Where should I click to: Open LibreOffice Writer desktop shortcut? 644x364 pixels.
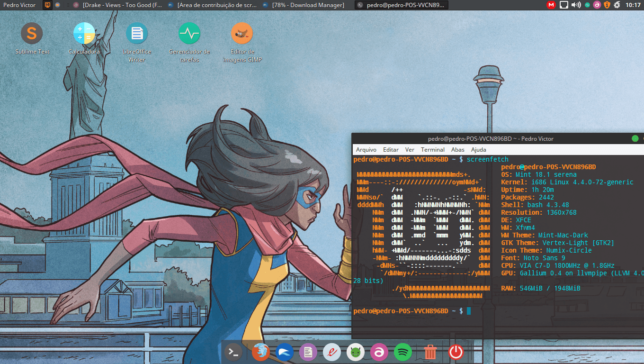136,33
